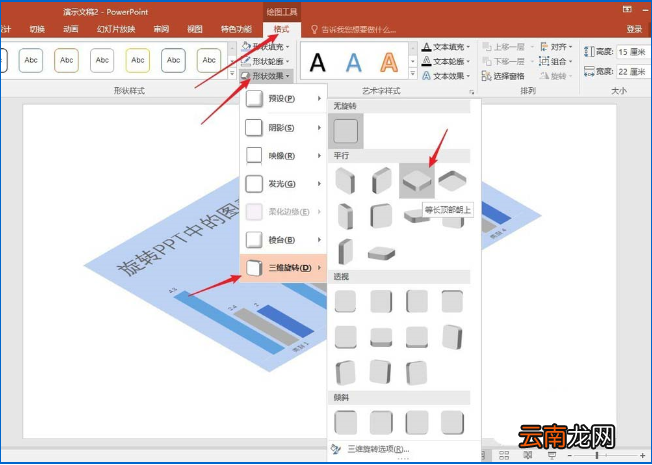Click the 形状效果 dropdown button
The image size is (652, 465).
(x=266, y=76)
